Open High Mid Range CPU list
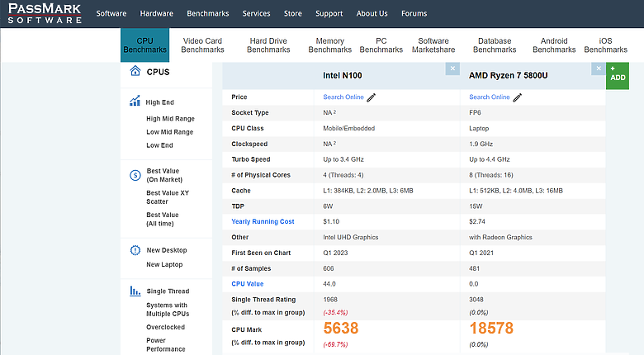The image size is (644, 355). coord(170,119)
